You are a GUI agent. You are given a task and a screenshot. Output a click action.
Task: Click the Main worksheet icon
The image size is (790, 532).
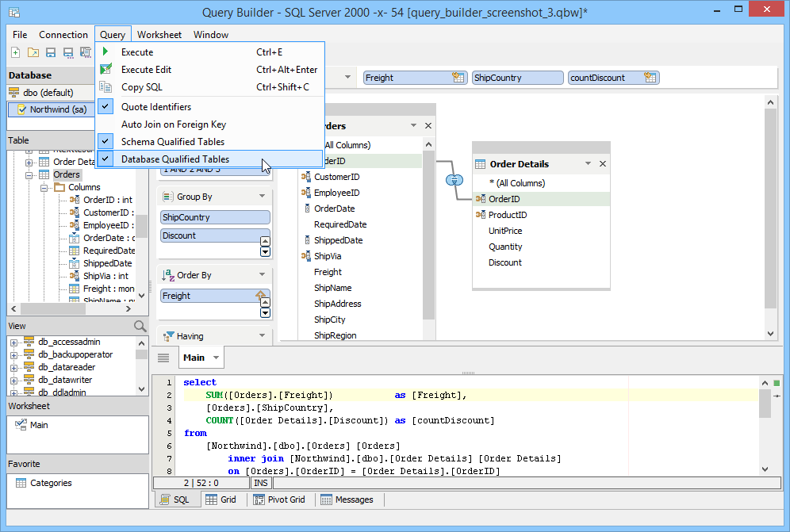[21, 425]
